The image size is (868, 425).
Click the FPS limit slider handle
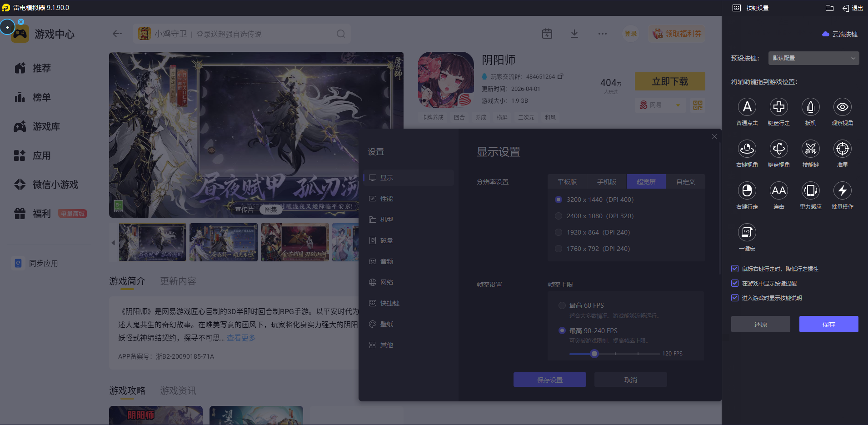coord(594,354)
